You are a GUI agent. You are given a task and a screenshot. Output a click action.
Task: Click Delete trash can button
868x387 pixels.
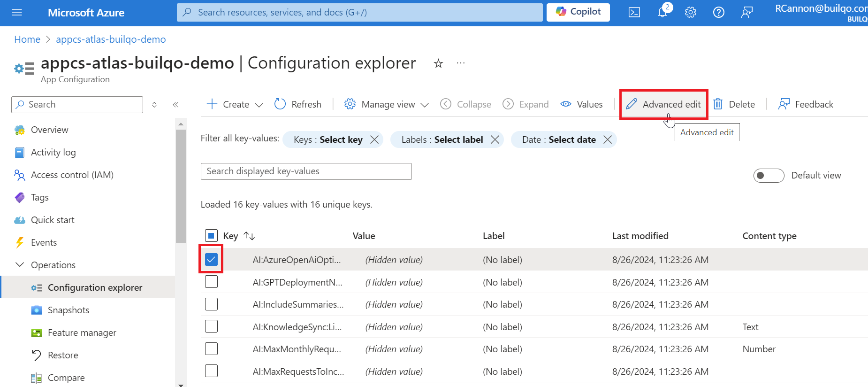[734, 104]
